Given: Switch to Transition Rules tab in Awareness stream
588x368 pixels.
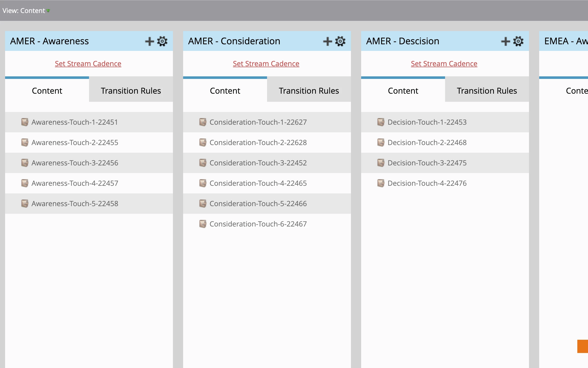Looking at the screenshot, I should (x=131, y=91).
